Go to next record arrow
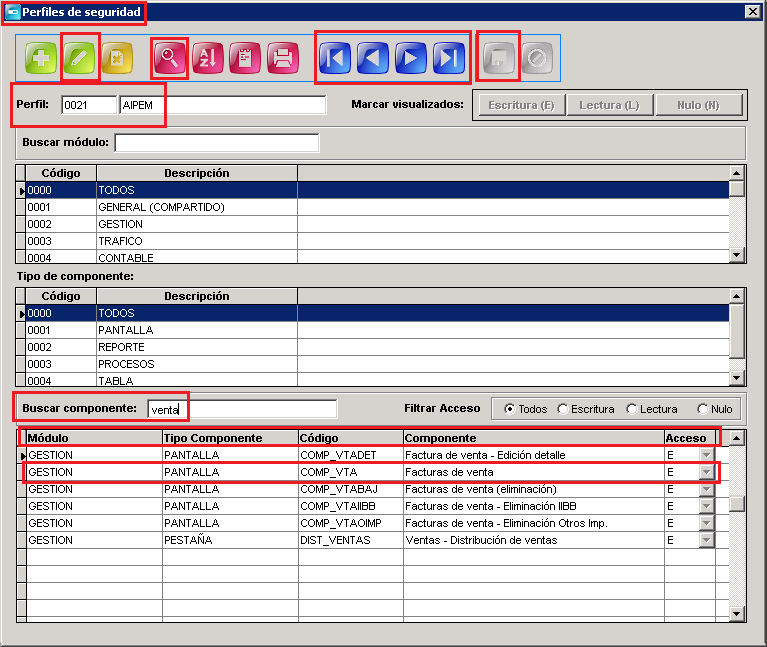 [x=411, y=58]
